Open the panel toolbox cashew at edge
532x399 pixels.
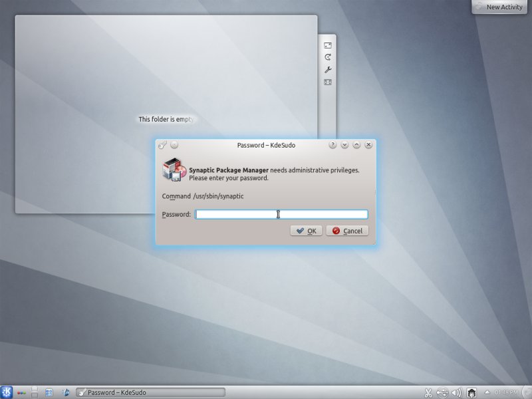point(527,392)
